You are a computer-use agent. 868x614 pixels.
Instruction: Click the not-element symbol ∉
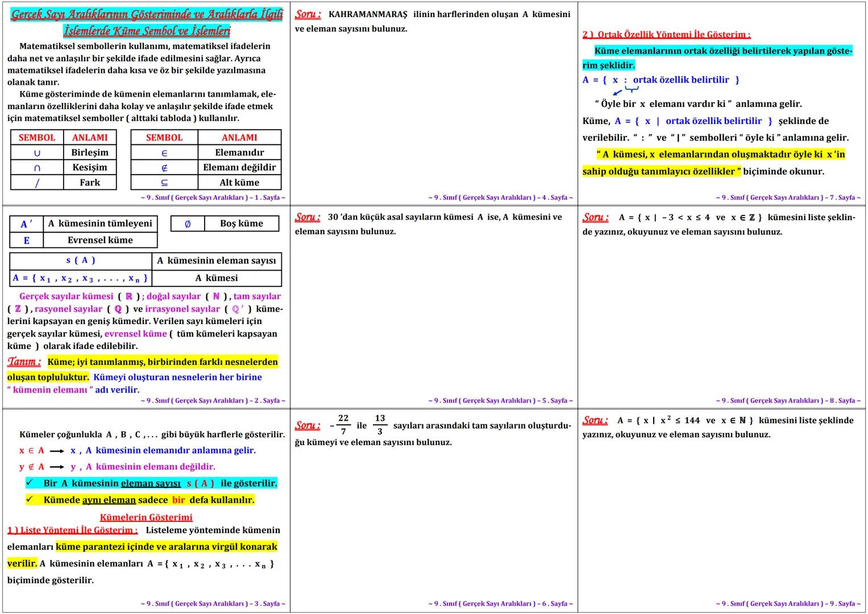click(x=164, y=167)
